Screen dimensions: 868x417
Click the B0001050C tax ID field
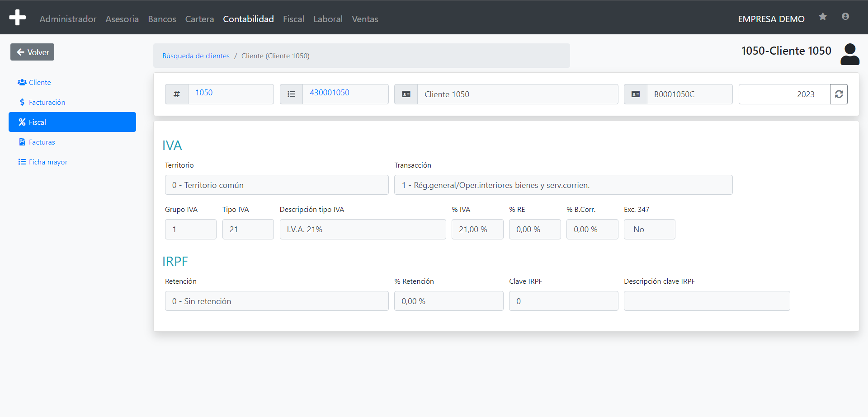point(690,94)
